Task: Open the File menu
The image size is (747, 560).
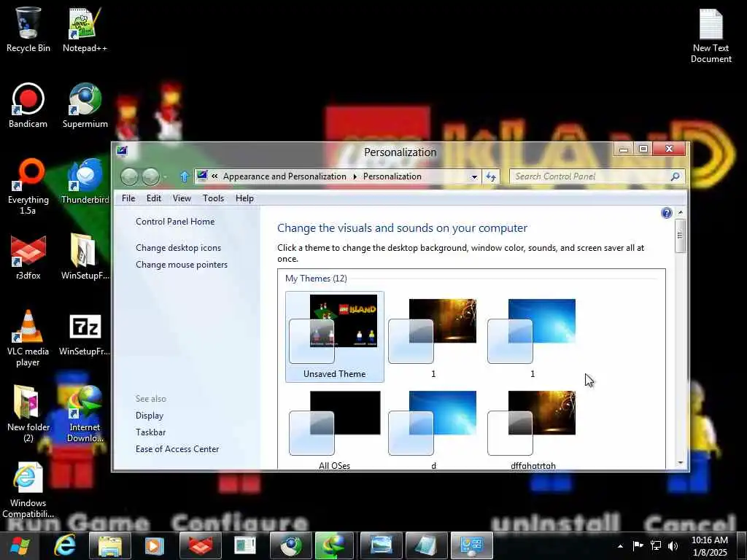Action: tap(128, 198)
